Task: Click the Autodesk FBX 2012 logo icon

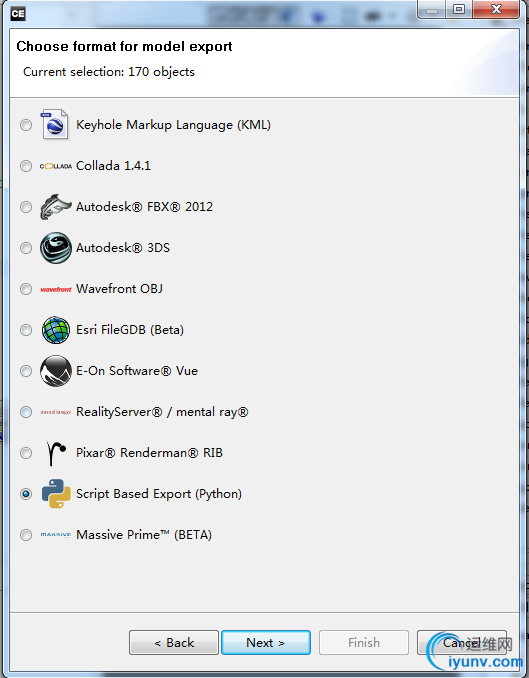Action: [56, 207]
